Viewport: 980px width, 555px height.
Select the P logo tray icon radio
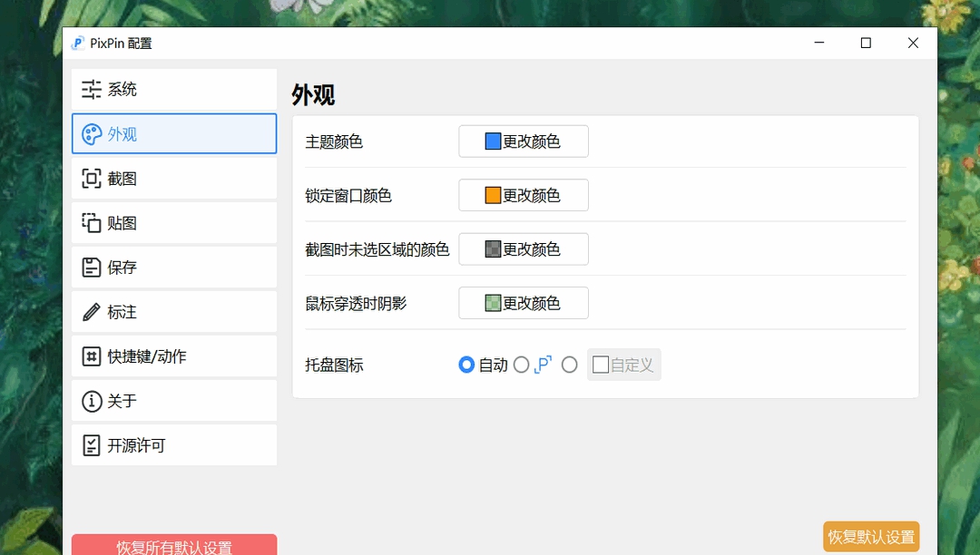tap(521, 365)
